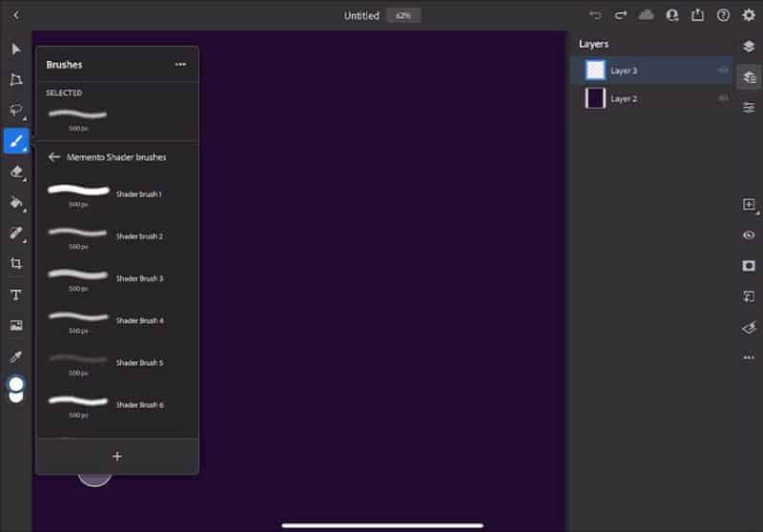Viewport: 763px width, 532px height.
Task: Open Brushes panel options menu
Action: [x=180, y=64]
